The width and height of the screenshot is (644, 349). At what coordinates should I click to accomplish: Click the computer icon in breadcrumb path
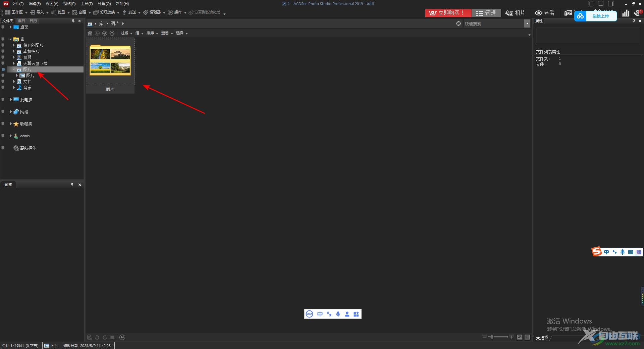point(90,24)
